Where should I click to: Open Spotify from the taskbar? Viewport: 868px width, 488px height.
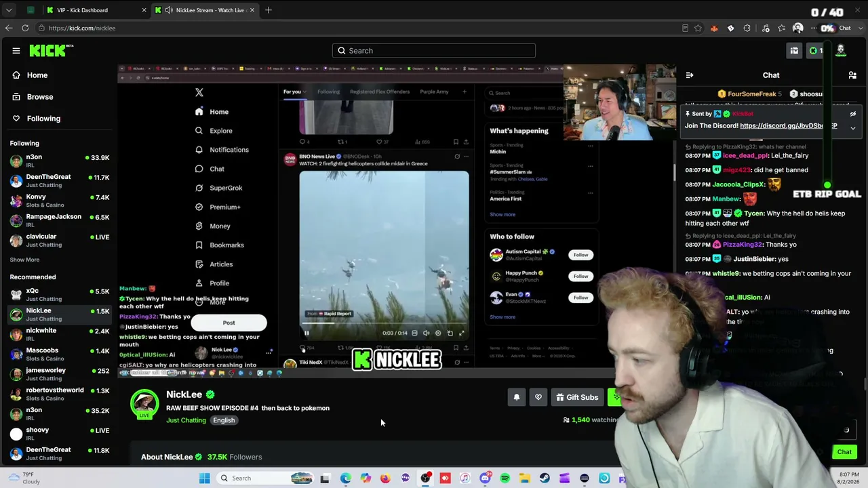coord(505,479)
